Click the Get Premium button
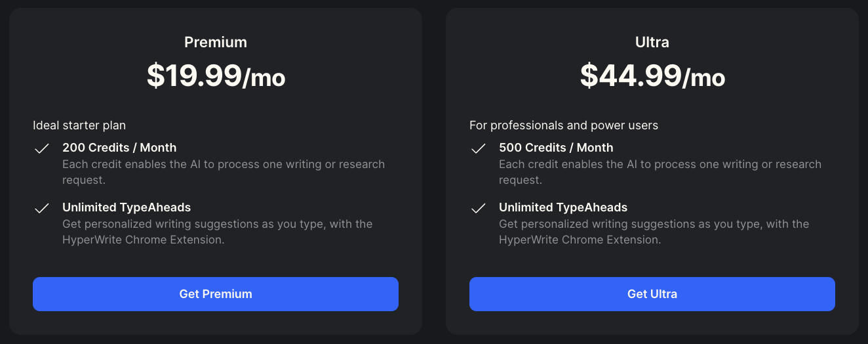 click(x=216, y=294)
